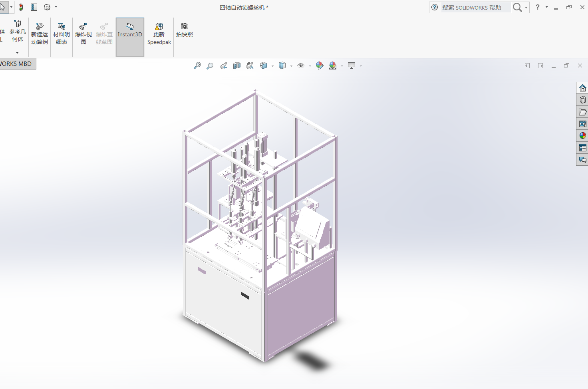Toggle the Section View icon
This screenshot has height=389, width=588.
point(237,66)
